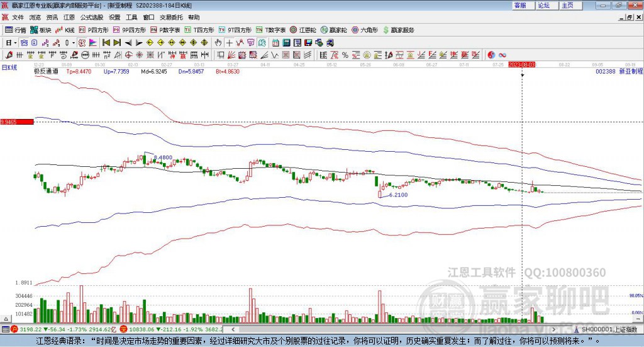Click the black left-pointing arrow icon

click(x=128, y=43)
